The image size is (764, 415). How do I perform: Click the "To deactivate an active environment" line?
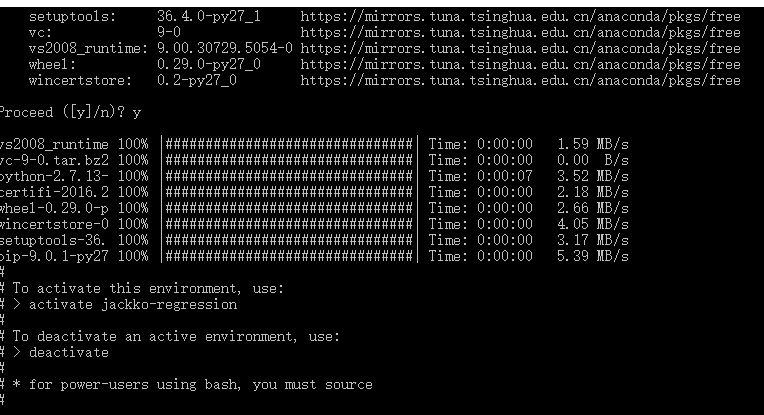(176, 336)
